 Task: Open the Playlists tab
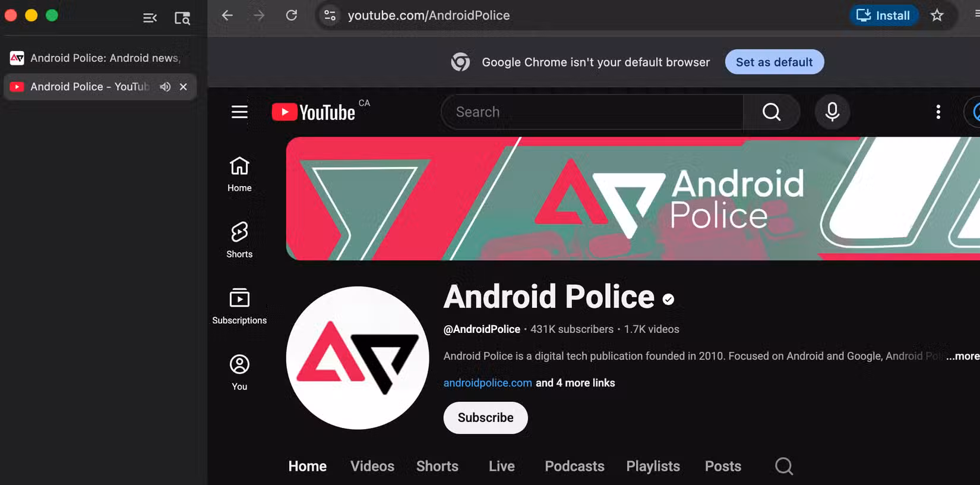click(x=653, y=466)
